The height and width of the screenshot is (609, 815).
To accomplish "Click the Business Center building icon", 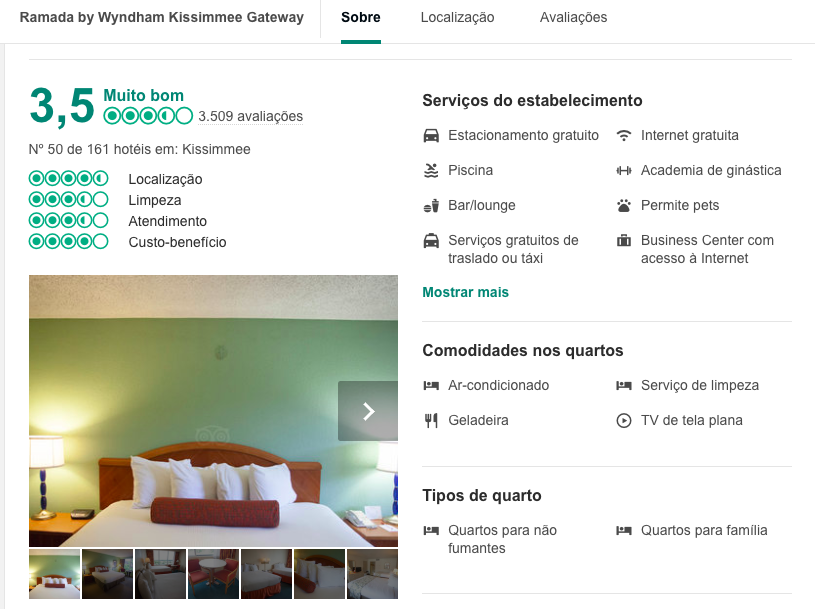I will pos(622,240).
